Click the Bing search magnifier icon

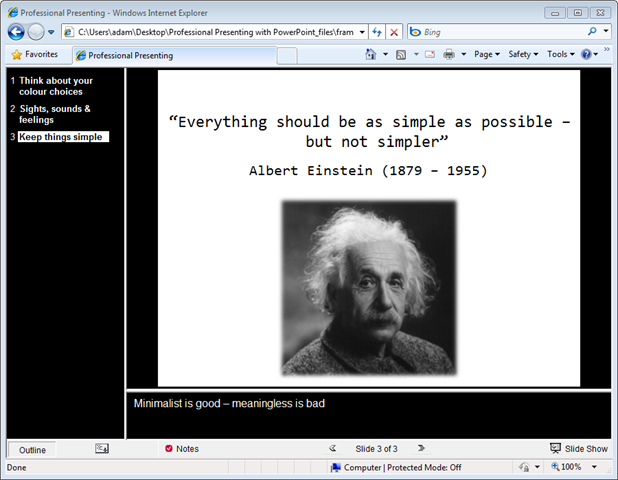click(593, 32)
